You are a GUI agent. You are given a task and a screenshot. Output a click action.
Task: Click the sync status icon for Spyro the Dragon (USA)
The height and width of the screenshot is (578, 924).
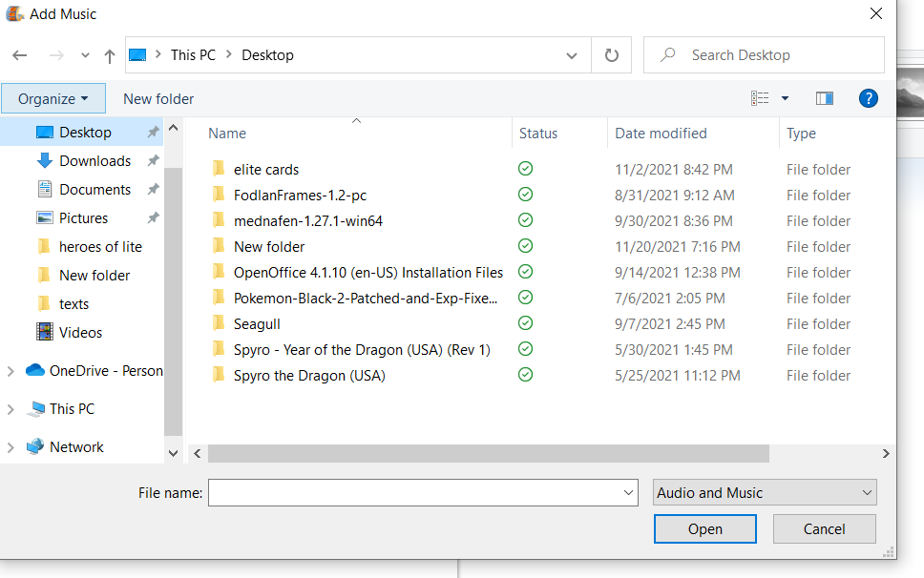[526, 375]
